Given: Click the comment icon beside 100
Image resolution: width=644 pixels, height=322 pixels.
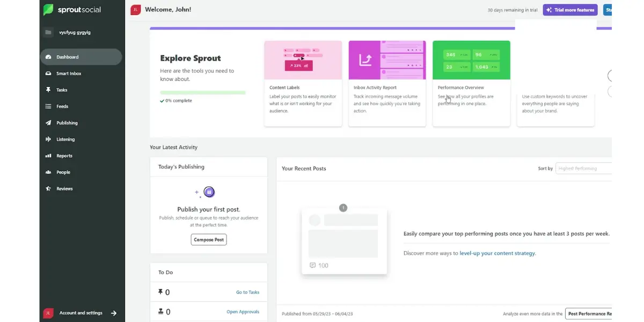Looking at the screenshot, I should click(x=313, y=265).
